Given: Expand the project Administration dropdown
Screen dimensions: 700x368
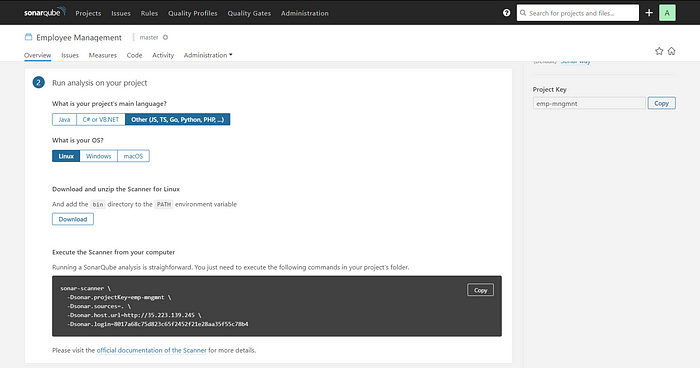Looking at the screenshot, I should click(208, 55).
